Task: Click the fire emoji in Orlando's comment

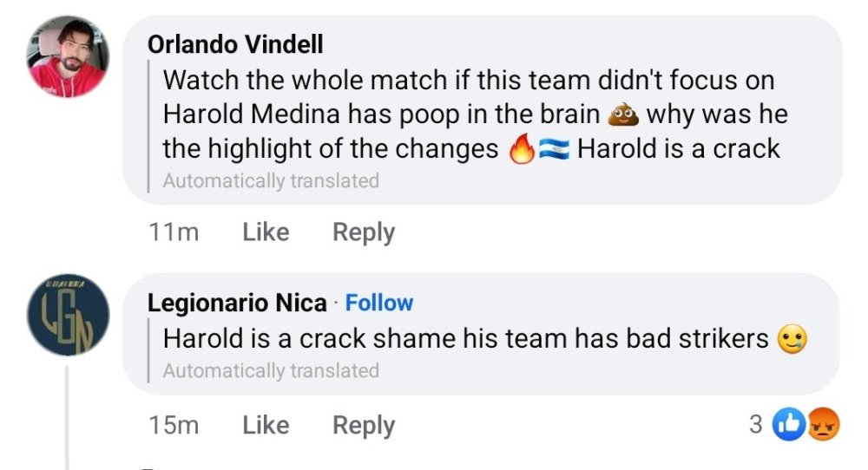Action: pos(522,149)
